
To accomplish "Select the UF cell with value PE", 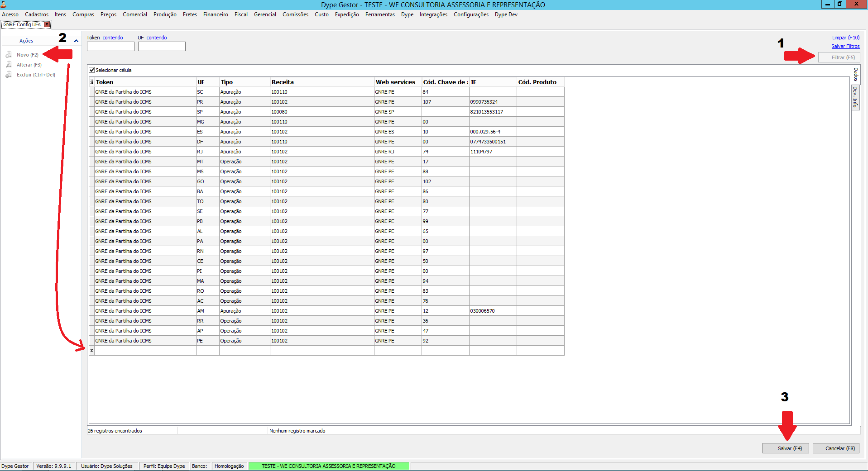I will (x=208, y=341).
